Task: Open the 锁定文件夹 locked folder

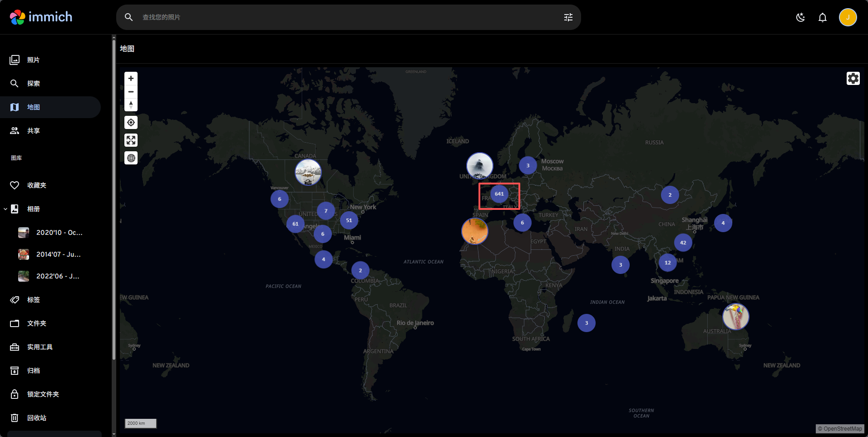Action: coord(50,394)
